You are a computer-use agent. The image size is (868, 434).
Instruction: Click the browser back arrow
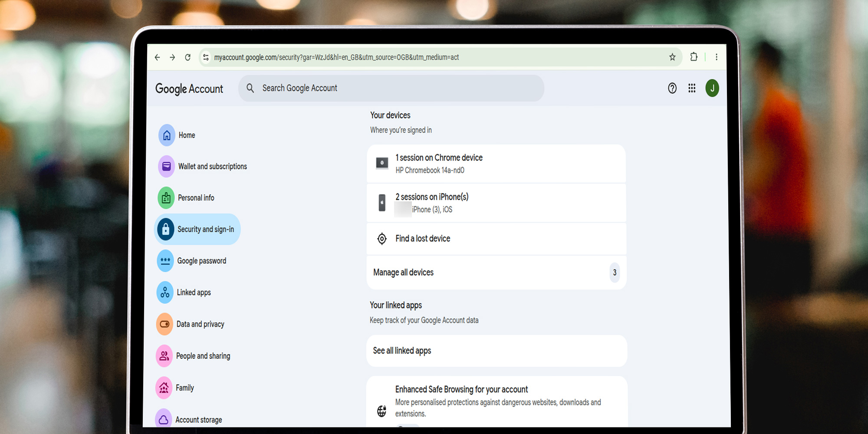[x=158, y=57]
